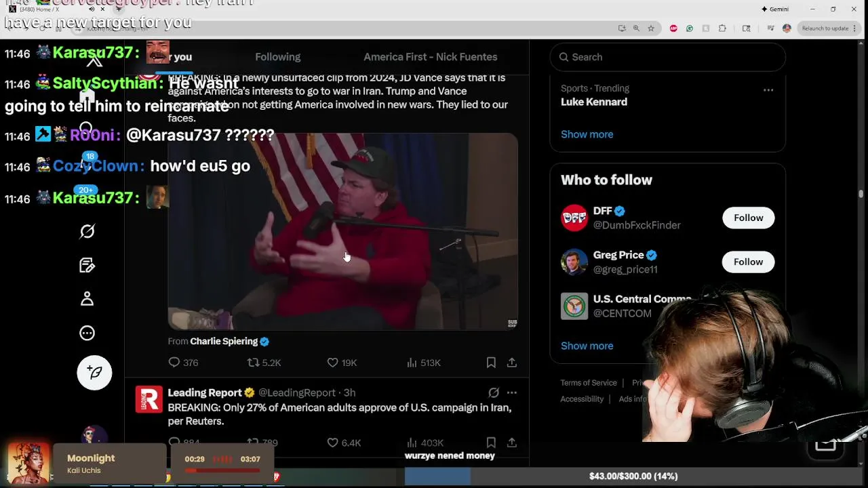Open the @LeadingReport handle
Screen dimensions: 868x488
point(297,392)
